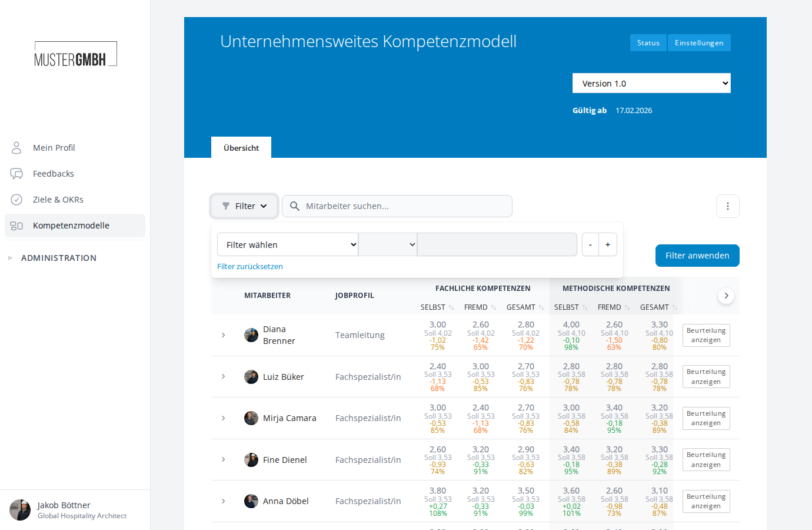The width and height of the screenshot is (812, 530).
Task: Click Filter zurücksetzen link
Action: tap(250, 267)
